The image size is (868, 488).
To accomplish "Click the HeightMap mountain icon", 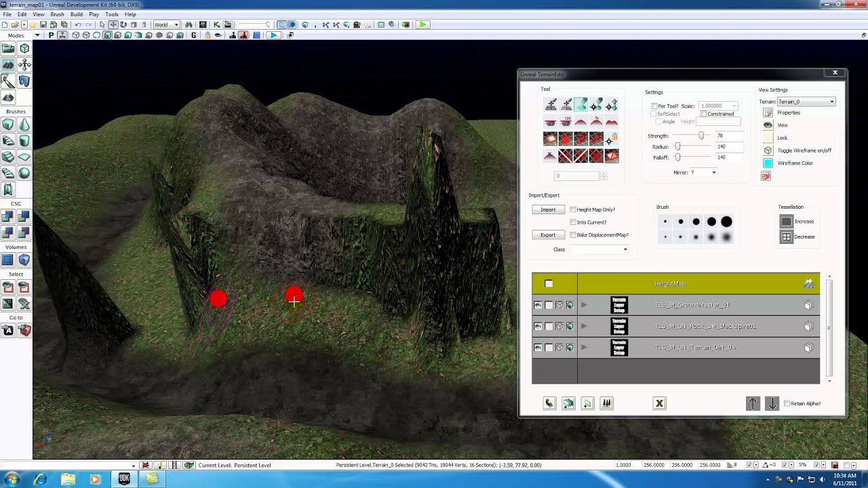I will (x=808, y=283).
